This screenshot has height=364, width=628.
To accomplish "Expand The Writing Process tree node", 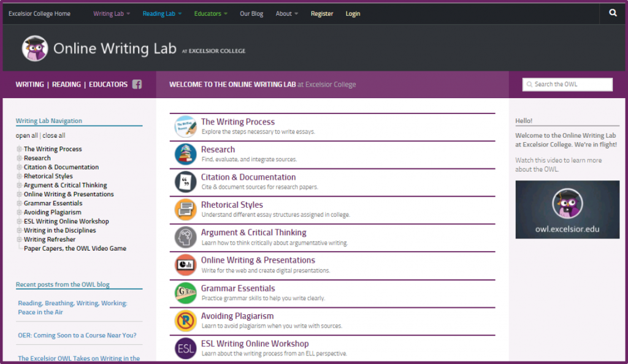I will click(x=19, y=149).
